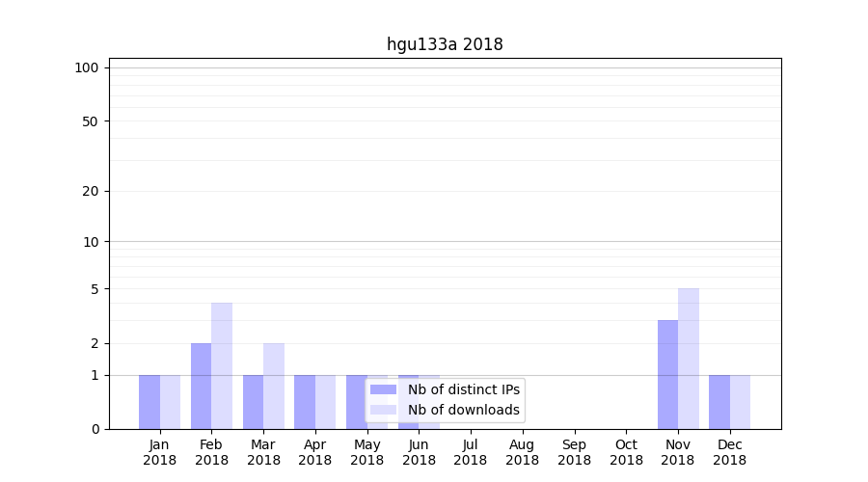
Task: Select the 50 tick label on y-axis
Action: 90,121
